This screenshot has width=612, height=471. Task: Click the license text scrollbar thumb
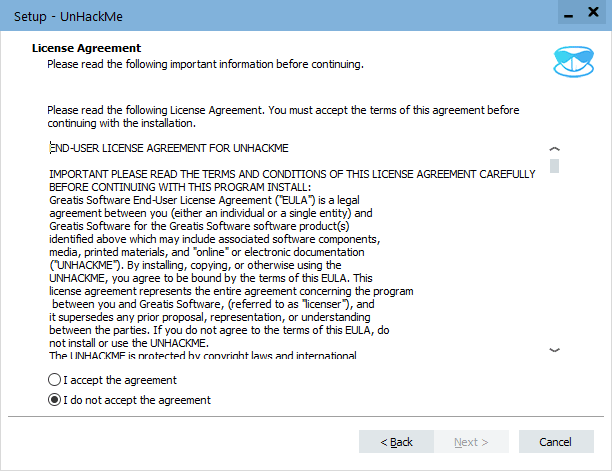tap(555, 166)
